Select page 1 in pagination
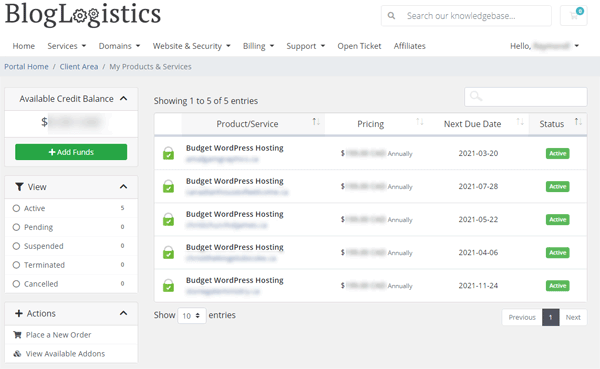Image resolution: width=600 pixels, height=369 pixels. click(551, 317)
